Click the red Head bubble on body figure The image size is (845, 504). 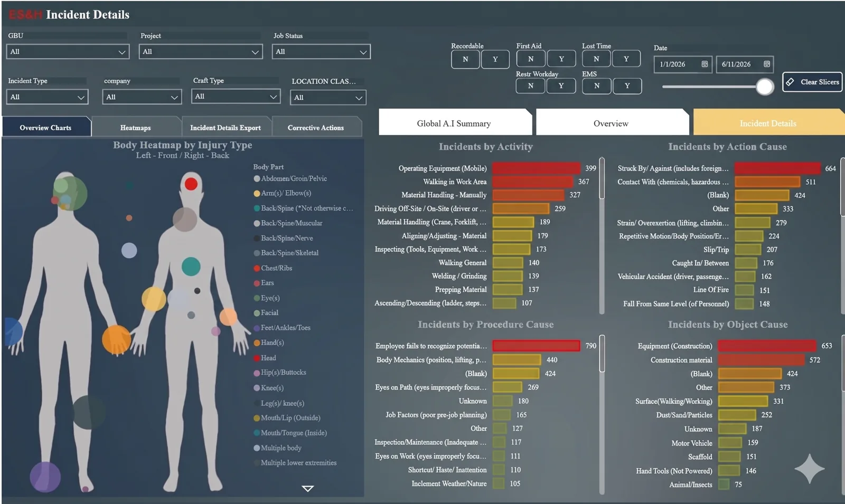point(191,184)
